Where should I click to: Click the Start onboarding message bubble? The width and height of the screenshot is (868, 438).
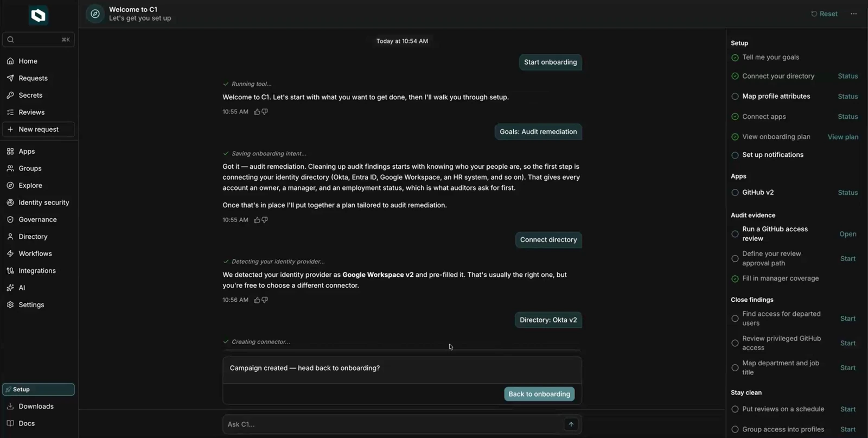pyautogui.click(x=550, y=62)
